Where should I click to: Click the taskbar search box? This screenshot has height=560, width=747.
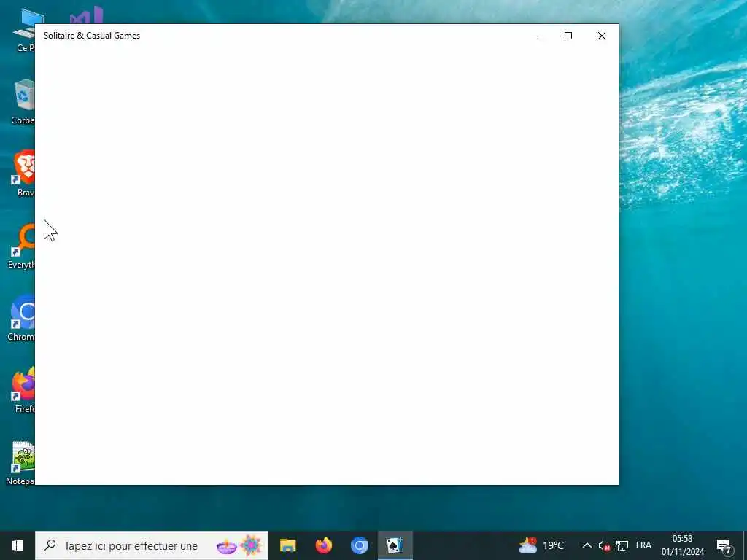[x=152, y=545]
